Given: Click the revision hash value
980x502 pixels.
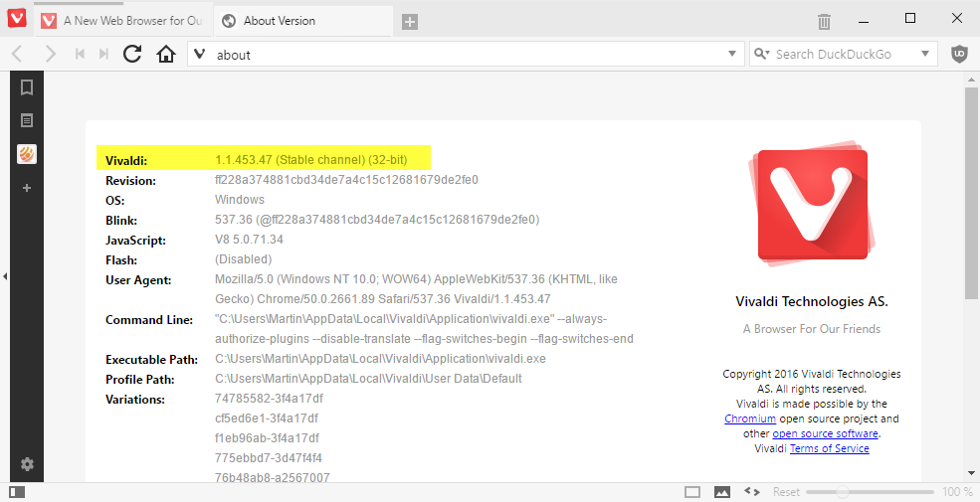Looking at the screenshot, I should (x=346, y=180).
